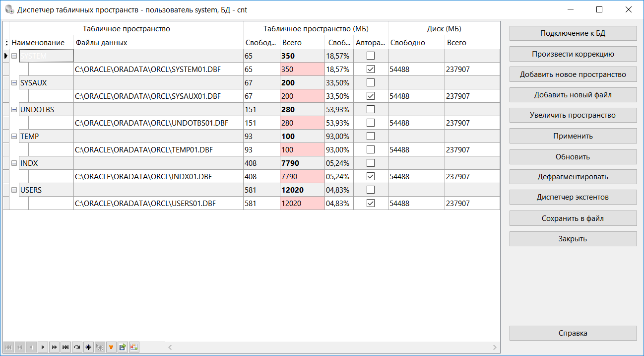
Task: Jump to next page of records
Action: 54,347
